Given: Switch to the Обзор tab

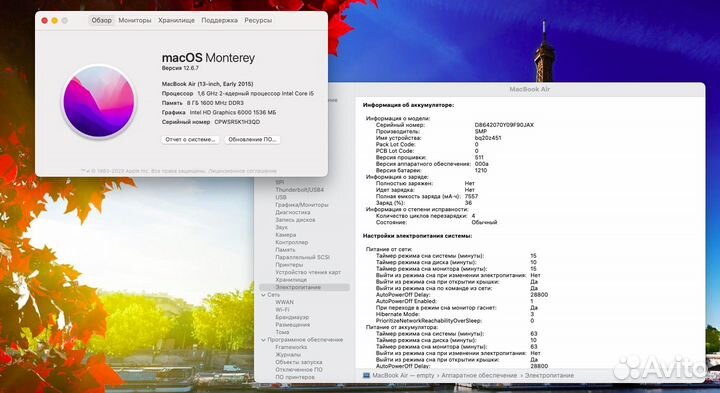Looking at the screenshot, I should tap(101, 20).
